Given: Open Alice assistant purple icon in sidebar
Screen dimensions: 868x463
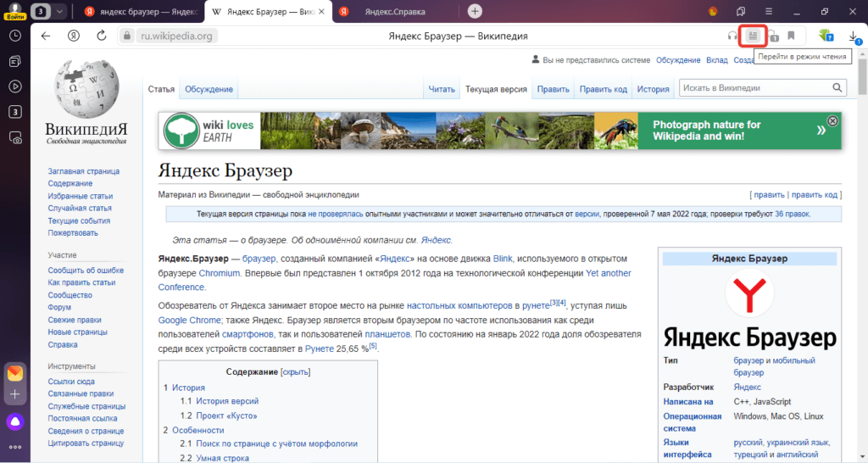Looking at the screenshot, I should (15, 421).
